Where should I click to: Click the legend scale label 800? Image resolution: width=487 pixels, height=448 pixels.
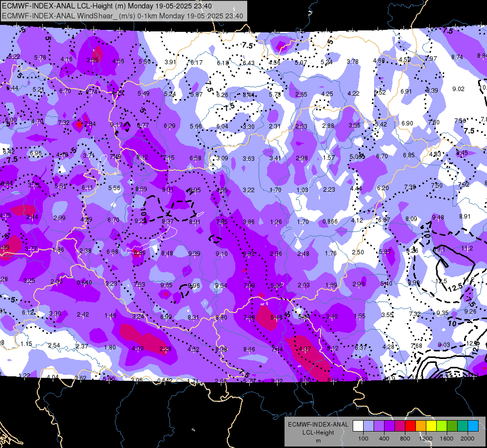coord(405,439)
